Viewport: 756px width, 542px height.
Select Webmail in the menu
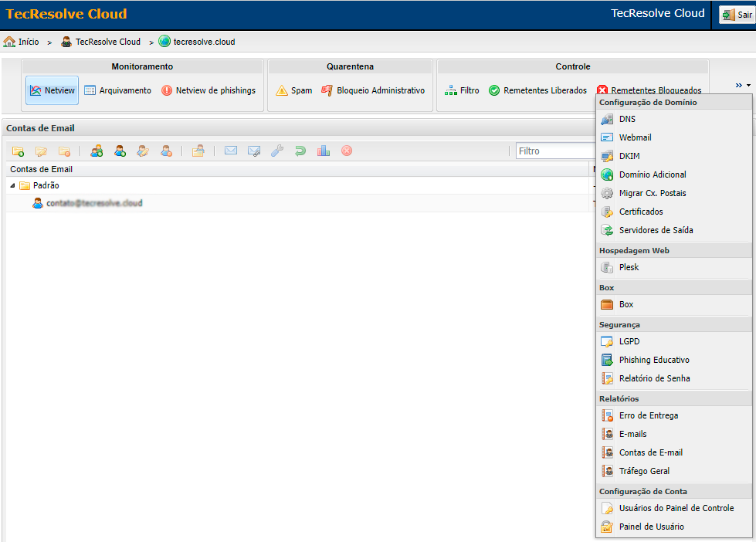[635, 137]
